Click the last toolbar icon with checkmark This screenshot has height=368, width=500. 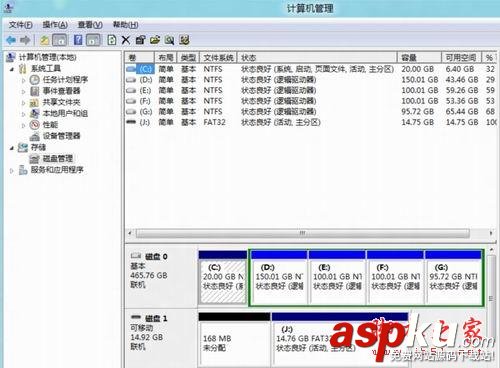tap(184, 40)
